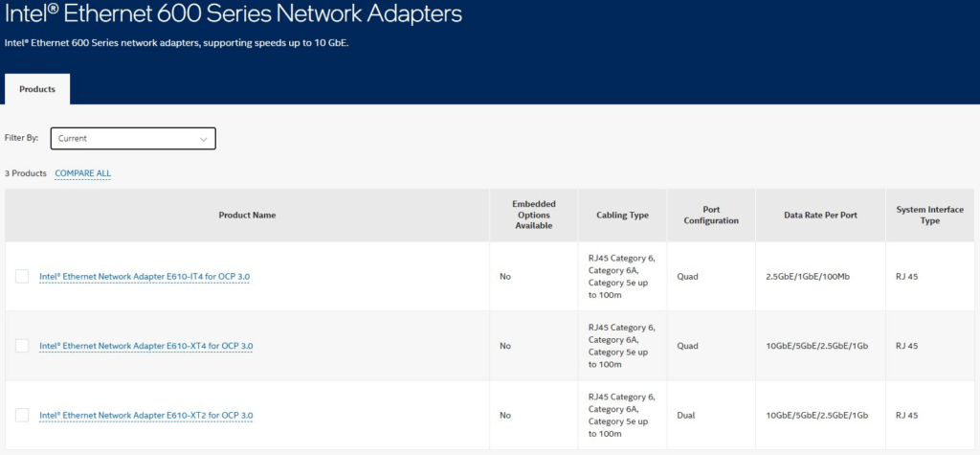Viewport: 980px width, 455px height.
Task: Click the Product Name column header
Action: 247,216
